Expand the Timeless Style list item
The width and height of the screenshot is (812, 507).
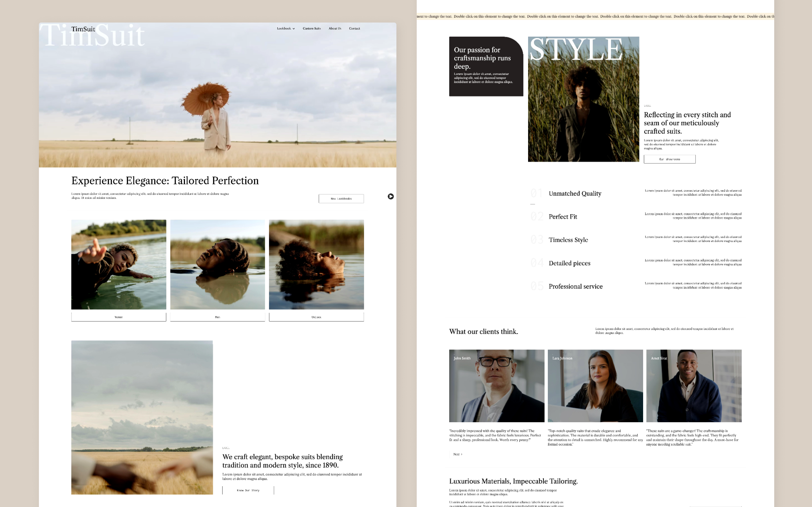point(568,240)
